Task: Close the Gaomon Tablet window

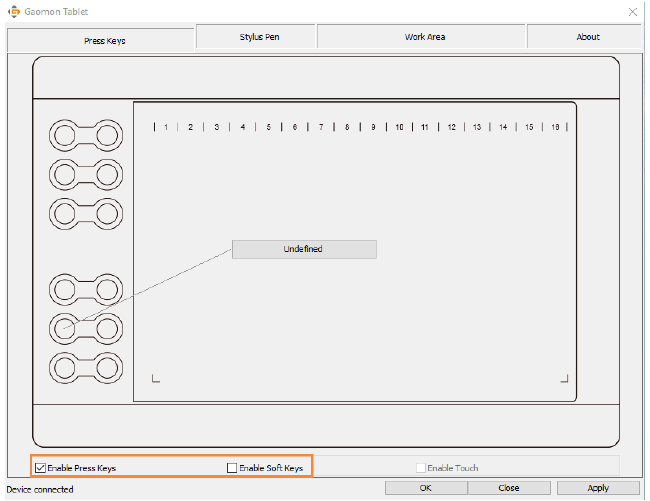Action: pyautogui.click(x=633, y=12)
